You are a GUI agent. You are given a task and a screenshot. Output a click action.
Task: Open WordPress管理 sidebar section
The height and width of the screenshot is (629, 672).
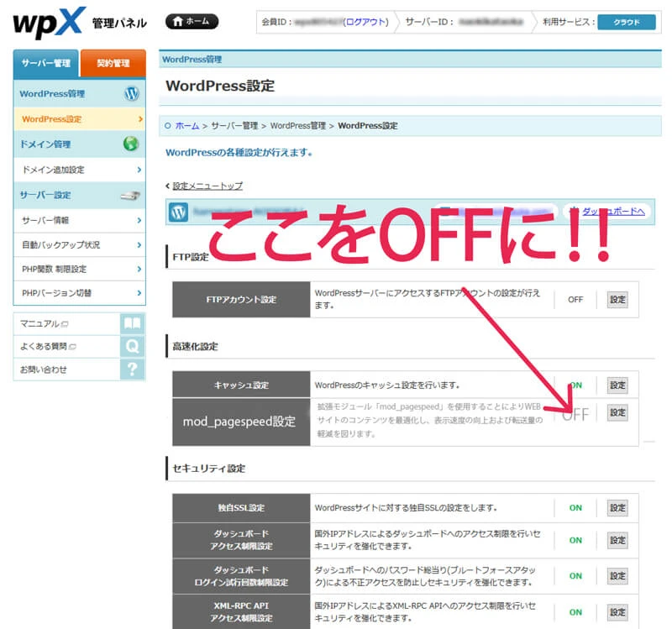pyautogui.click(x=80, y=93)
